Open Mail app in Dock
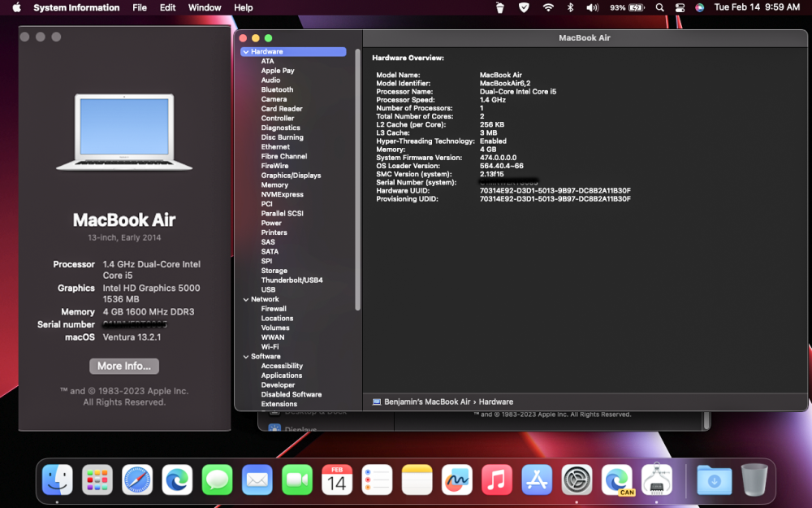 point(257,480)
